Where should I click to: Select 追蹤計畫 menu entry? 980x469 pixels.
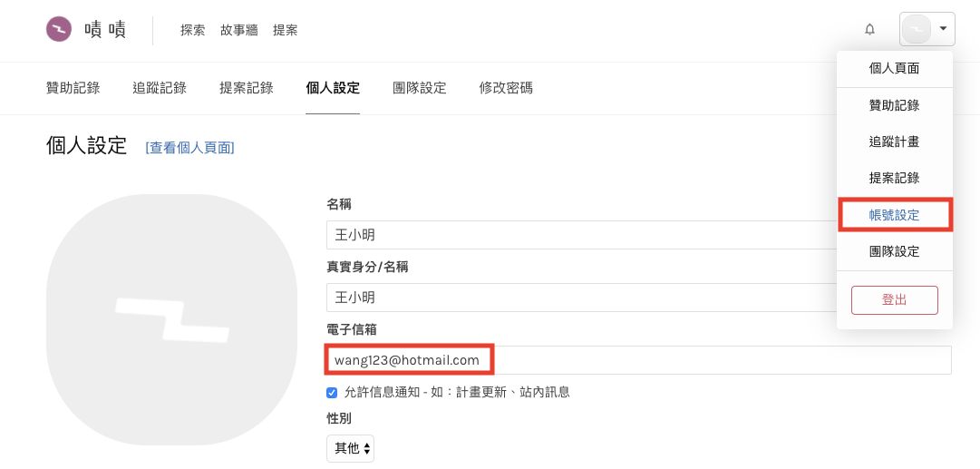click(895, 142)
